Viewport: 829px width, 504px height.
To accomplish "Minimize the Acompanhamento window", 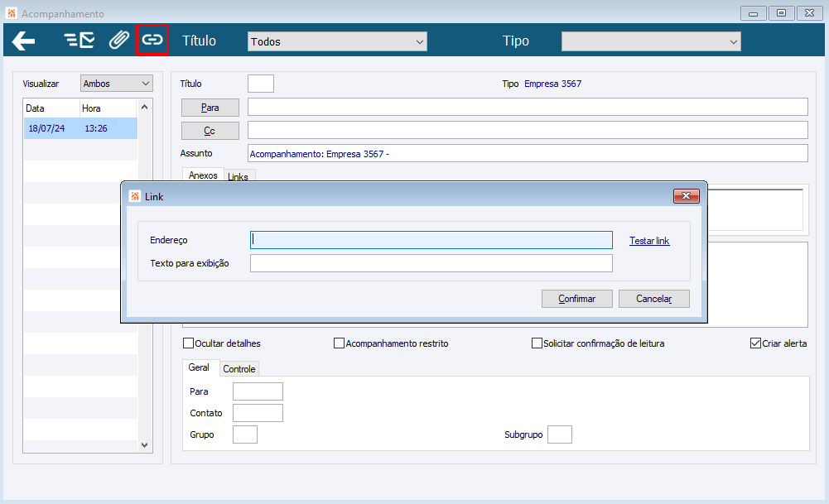I will 754,13.
